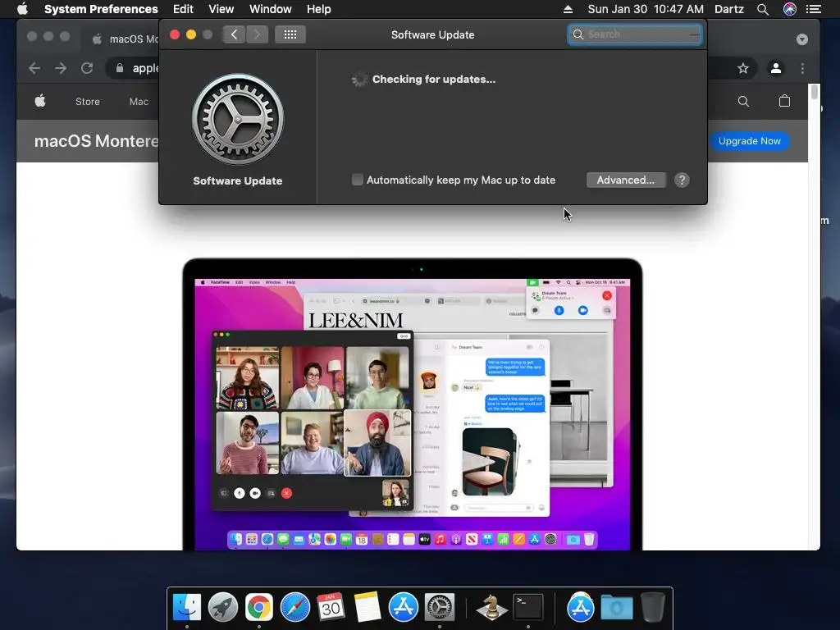Open System Preferences from the Dock
The image size is (840, 630).
[440, 608]
